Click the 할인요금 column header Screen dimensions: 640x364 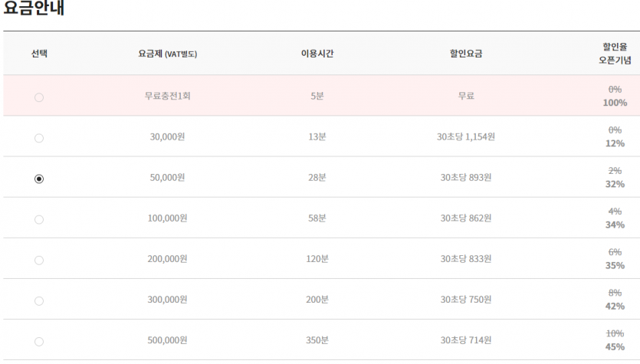point(466,54)
